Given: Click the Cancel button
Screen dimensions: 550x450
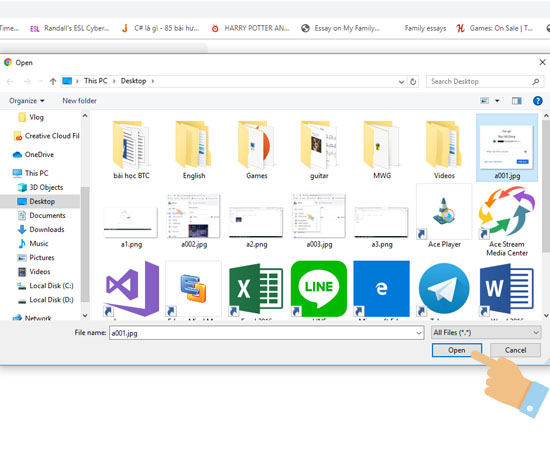Looking at the screenshot, I should click(x=515, y=350).
